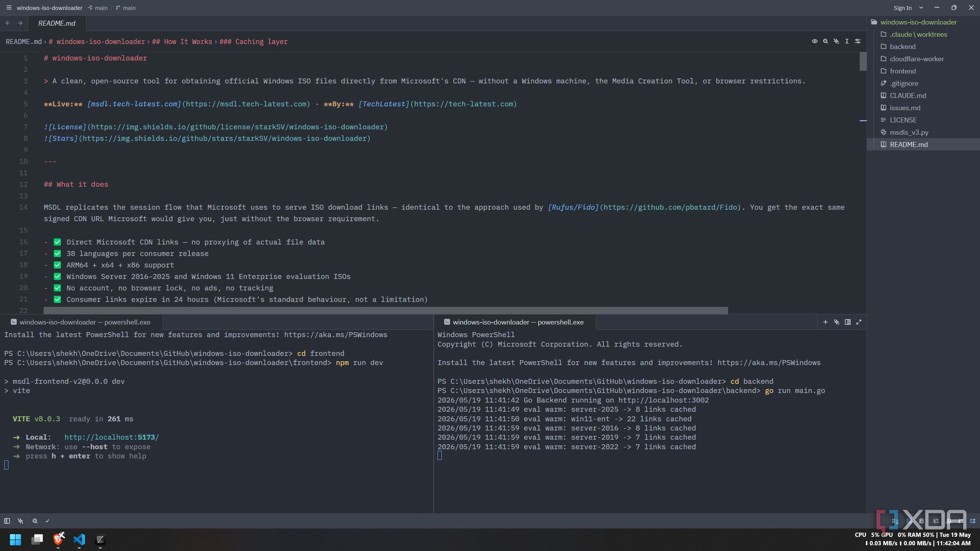The width and height of the screenshot is (980, 551).
Task: Select the README.md editor tab
Action: click(57, 23)
